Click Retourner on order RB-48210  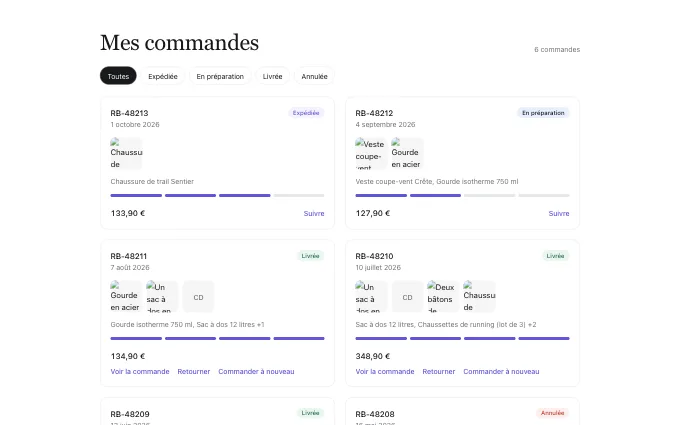438,372
